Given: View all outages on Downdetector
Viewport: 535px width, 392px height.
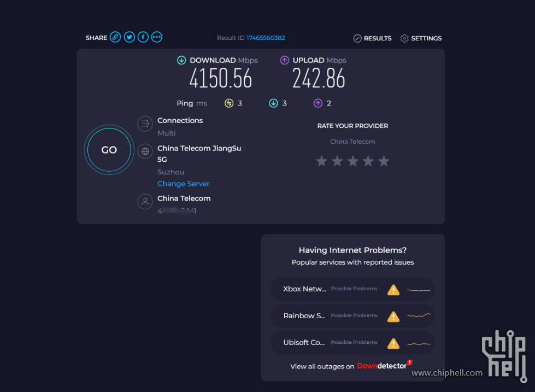Looking at the screenshot, I should coord(351,366).
